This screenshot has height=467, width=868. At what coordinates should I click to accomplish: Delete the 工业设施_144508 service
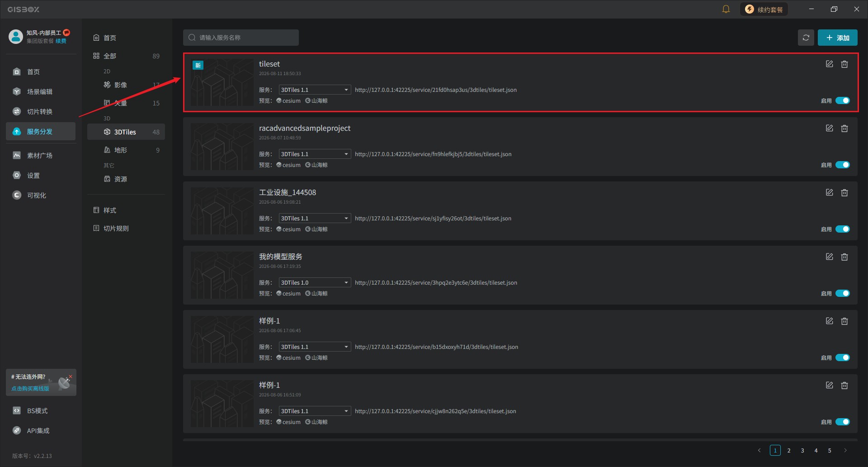click(x=844, y=193)
